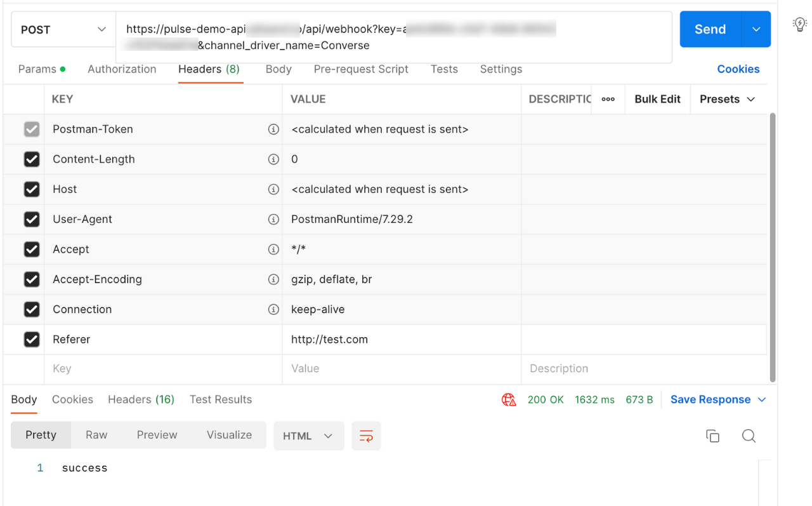This screenshot has height=506, width=812.
Task: Open Bulk Edit for headers
Action: pyautogui.click(x=657, y=99)
